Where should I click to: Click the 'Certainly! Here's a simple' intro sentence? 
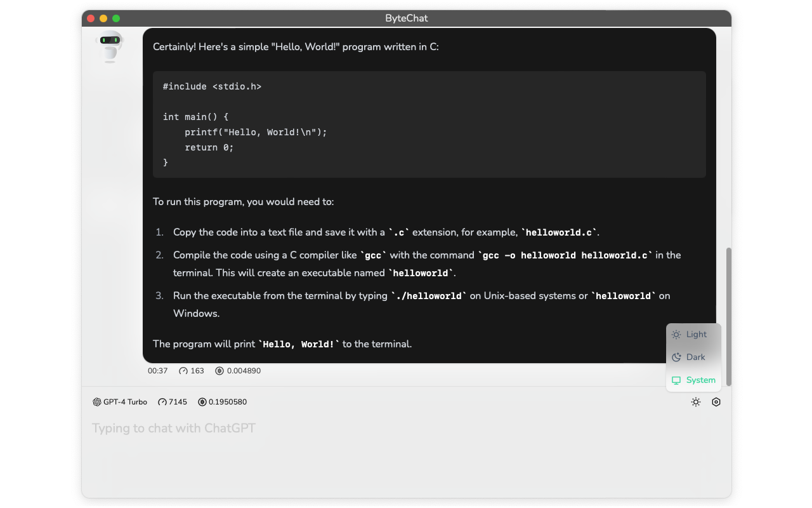(296, 47)
